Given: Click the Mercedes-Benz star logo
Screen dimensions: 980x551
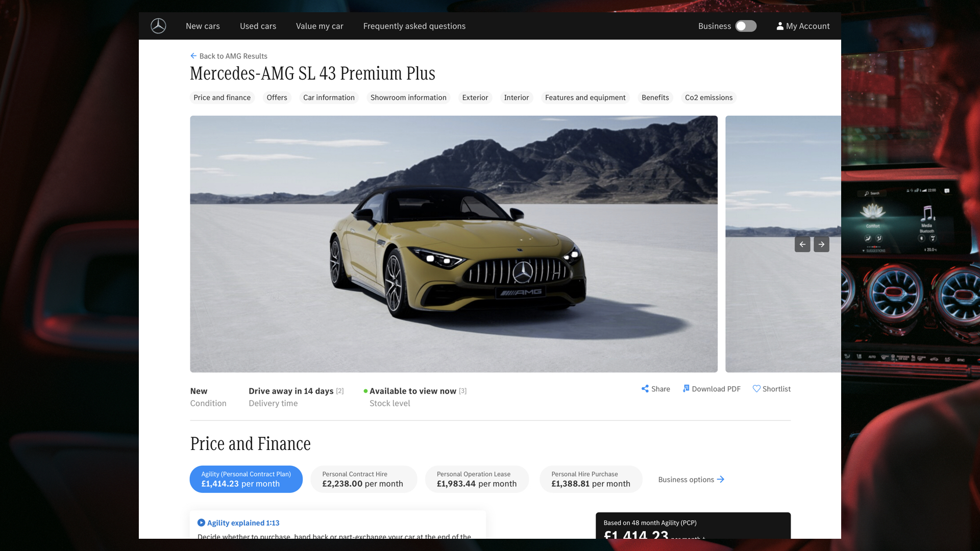Looking at the screenshot, I should click(x=158, y=26).
